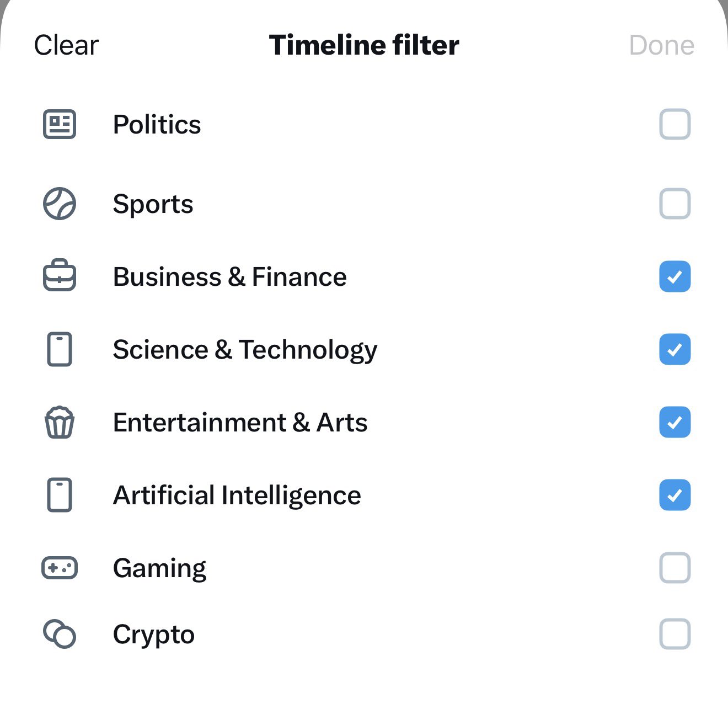Enable the Crypto filter checkbox
Screen dimensions: 728x720
[675, 634]
